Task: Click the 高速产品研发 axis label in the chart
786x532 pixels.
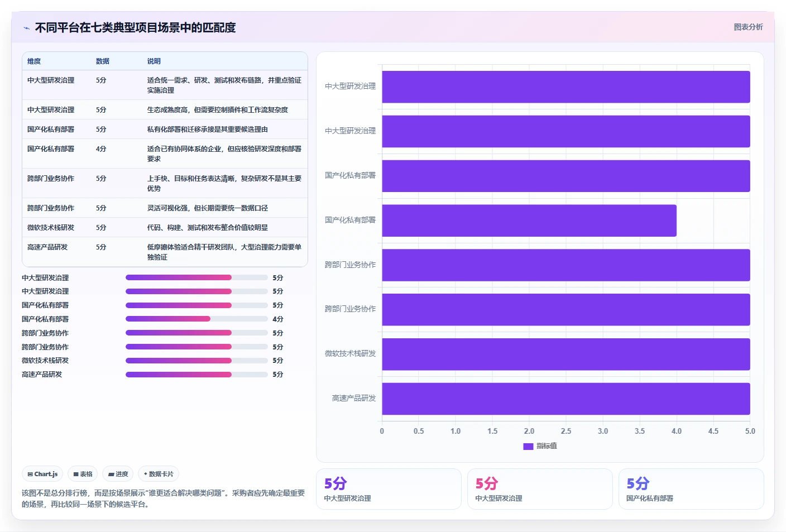Action: (x=354, y=399)
